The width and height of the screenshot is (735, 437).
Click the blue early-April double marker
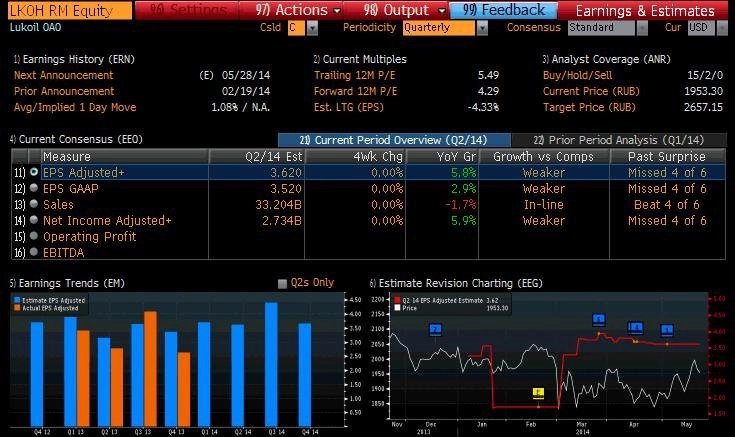click(635, 328)
